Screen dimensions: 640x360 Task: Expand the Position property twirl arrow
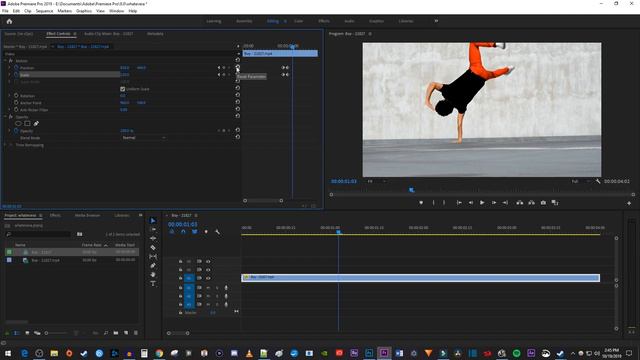tap(10, 68)
